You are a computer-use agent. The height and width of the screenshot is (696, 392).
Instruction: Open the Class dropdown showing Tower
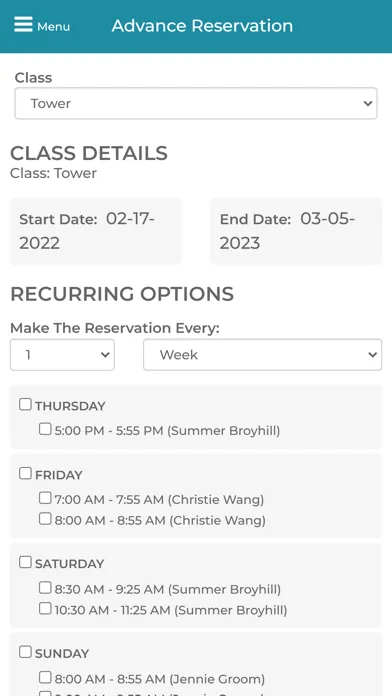196,103
